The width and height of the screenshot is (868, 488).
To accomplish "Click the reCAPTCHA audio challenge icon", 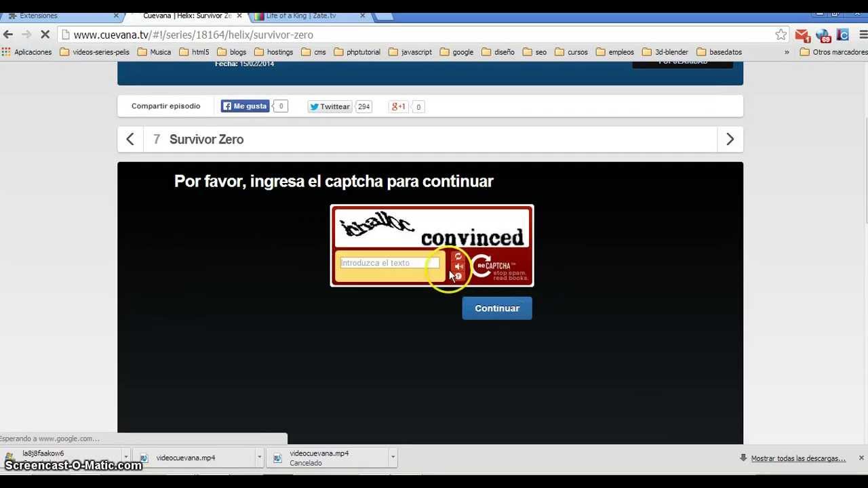I will point(458,266).
